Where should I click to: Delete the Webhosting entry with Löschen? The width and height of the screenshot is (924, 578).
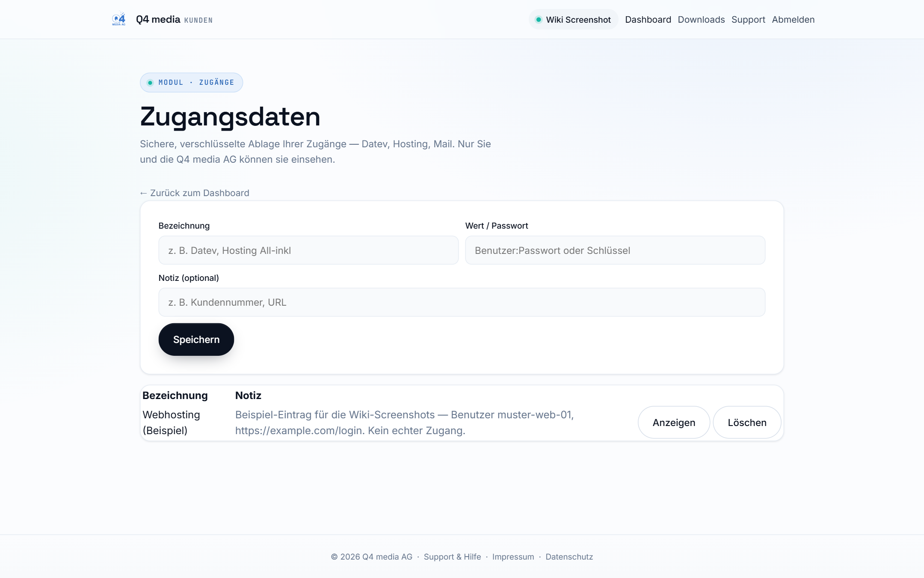point(747,423)
